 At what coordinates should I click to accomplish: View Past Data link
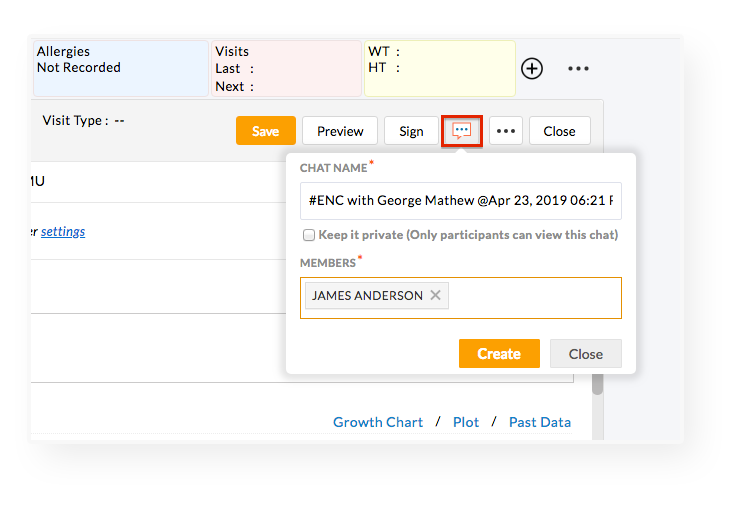[x=540, y=422]
